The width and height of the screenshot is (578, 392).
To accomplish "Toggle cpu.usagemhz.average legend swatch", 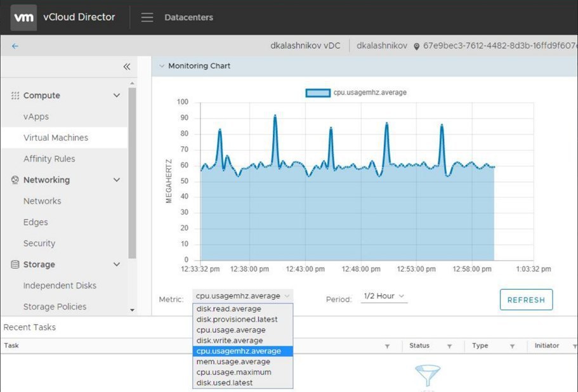I will click(318, 93).
